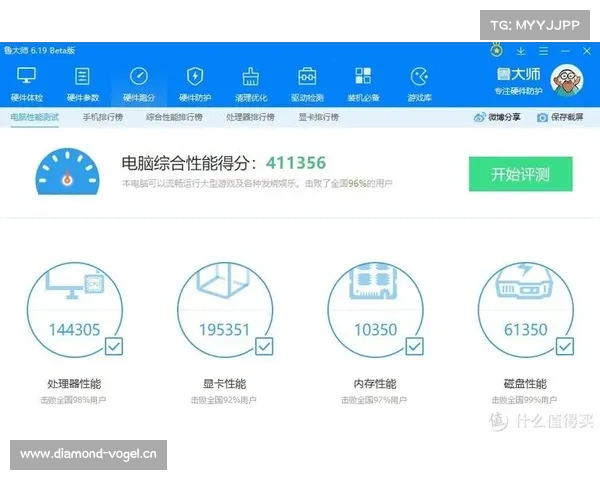The height and width of the screenshot is (480, 600).
Task: Switch to 显卡排行榜 tab
Action: coord(319,117)
